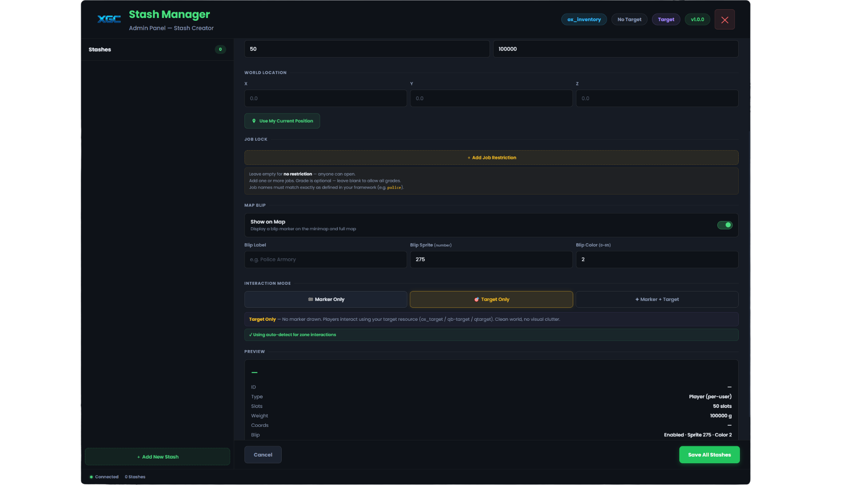868x488 pixels.
Task: Click Add New Stash in sidebar
Action: (157, 457)
